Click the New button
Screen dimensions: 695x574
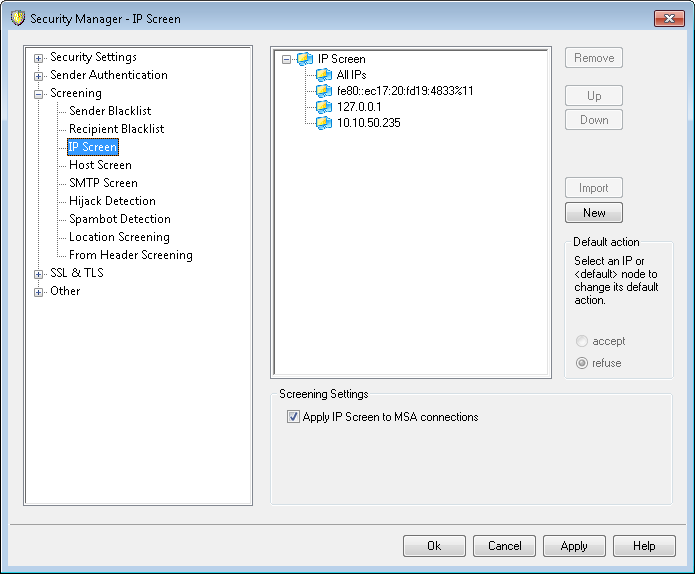594,213
